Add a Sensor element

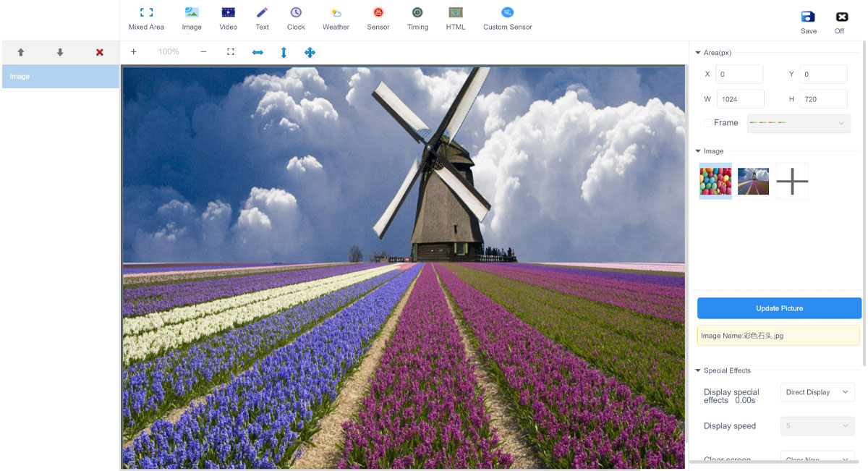(x=378, y=19)
